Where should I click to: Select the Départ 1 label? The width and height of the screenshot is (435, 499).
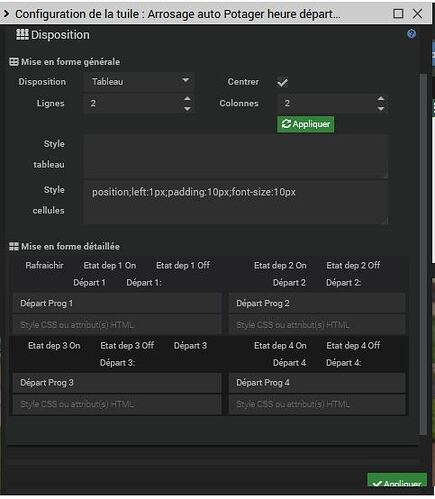[x=89, y=283]
